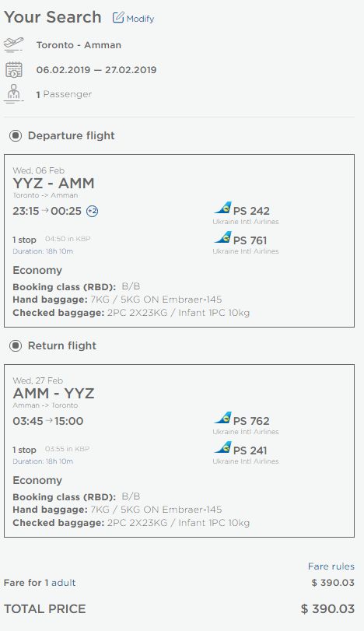364x631 pixels.
Task: Click the airline logo beside PS 761
Action: point(222,237)
